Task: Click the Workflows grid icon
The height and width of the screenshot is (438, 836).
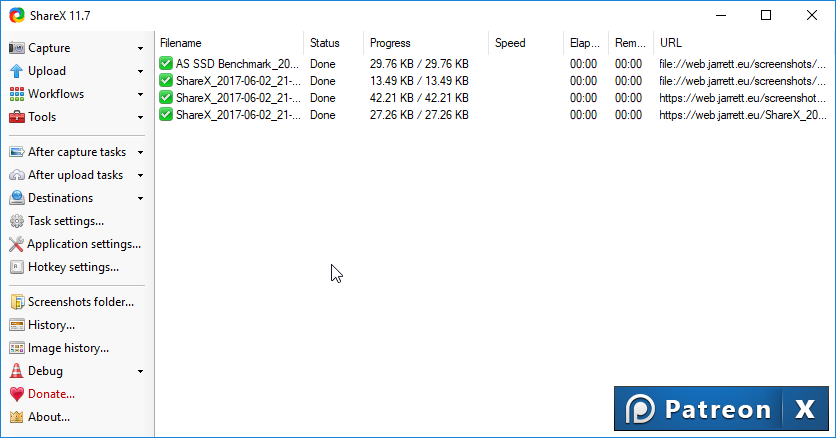Action: [17, 94]
